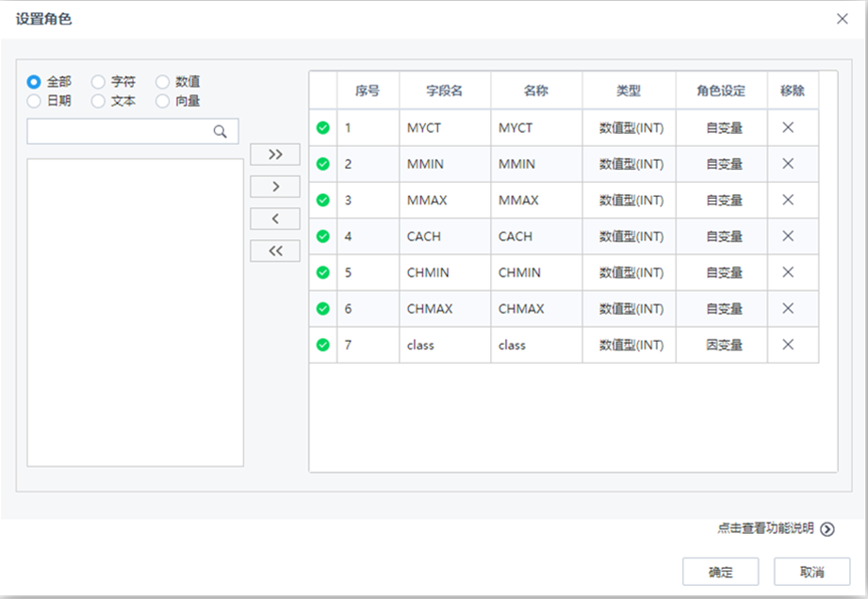Click the green check icon on the MMIN row
The width and height of the screenshot is (868, 599).
(323, 163)
